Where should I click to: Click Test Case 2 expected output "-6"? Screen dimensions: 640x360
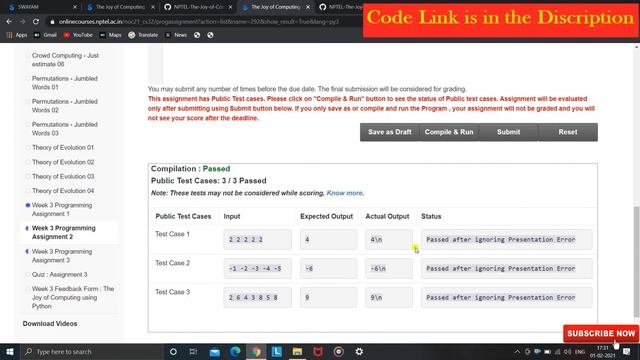click(x=329, y=269)
